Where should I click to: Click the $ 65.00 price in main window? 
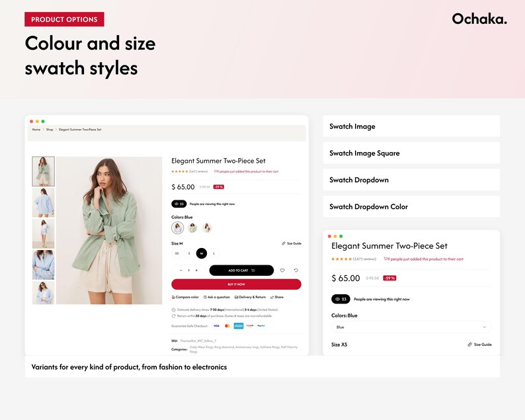[182, 187]
